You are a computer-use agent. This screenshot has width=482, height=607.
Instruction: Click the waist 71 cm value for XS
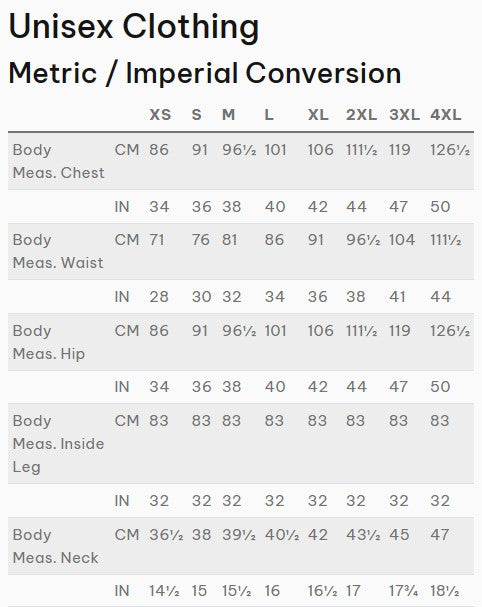tap(157, 240)
